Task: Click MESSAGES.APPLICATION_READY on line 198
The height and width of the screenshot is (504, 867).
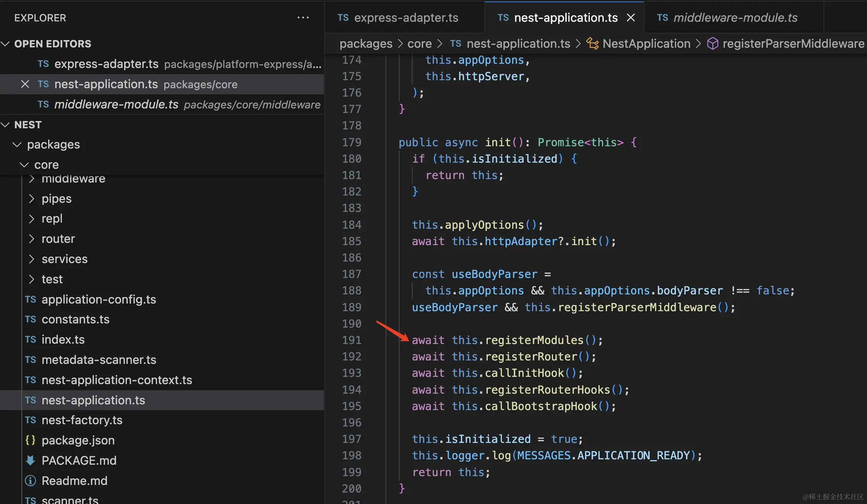Action: point(603,455)
